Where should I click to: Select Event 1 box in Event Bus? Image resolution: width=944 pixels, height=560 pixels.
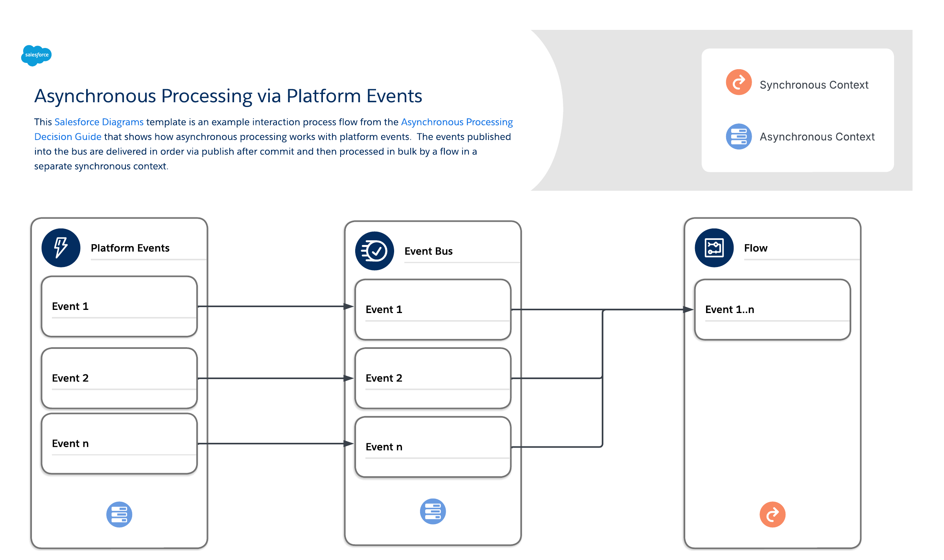tap(433, 309)
